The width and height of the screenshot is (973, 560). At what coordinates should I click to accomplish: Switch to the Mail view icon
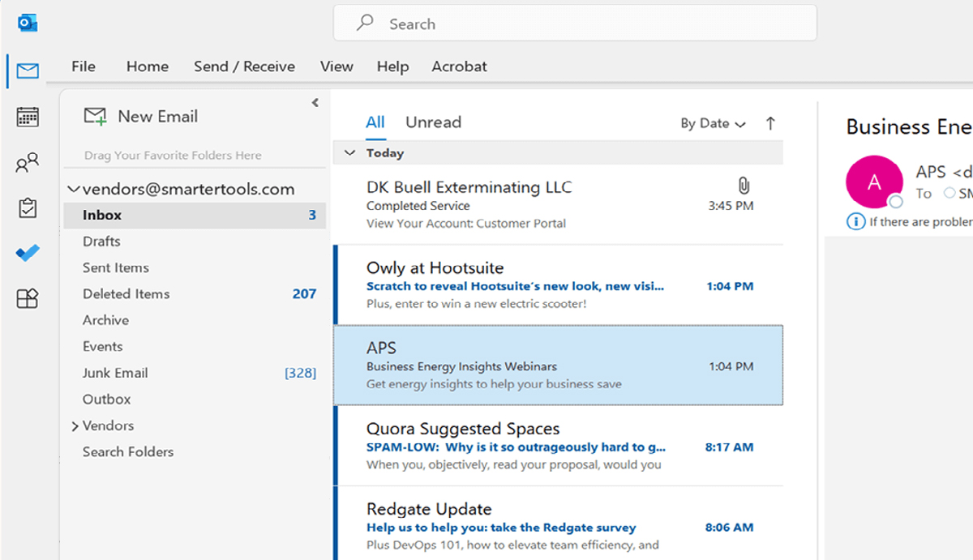pos(26,71)
